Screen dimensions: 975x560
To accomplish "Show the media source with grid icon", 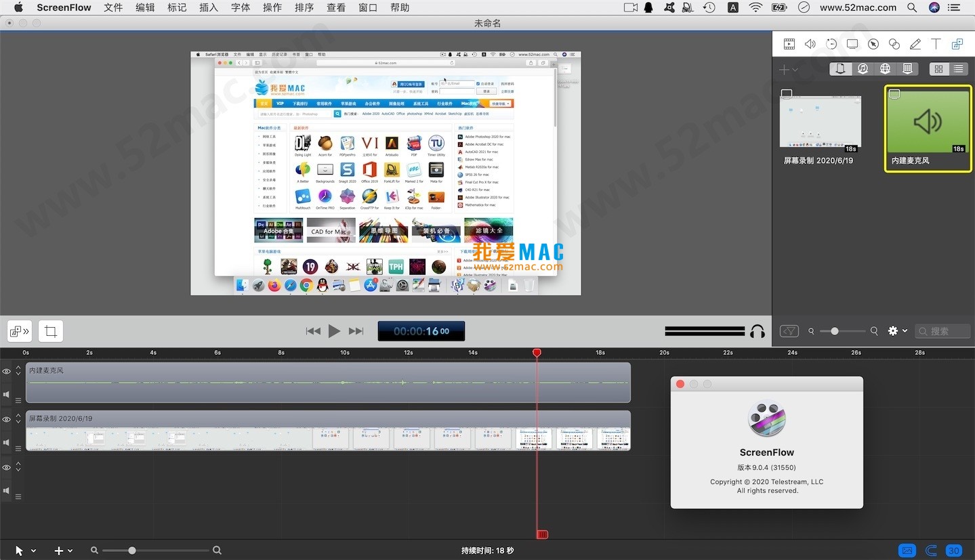I will (x=907, y=68).
